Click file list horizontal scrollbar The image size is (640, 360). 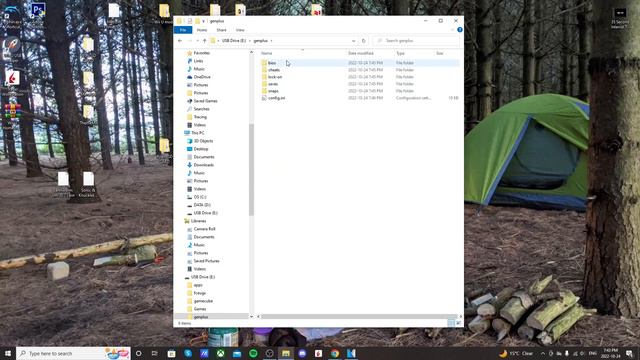coord(359,316)
